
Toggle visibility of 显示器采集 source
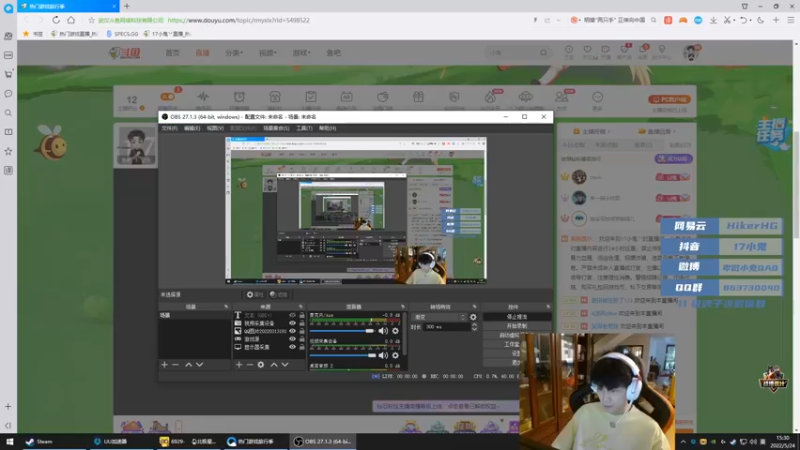[x=292, y=347]
